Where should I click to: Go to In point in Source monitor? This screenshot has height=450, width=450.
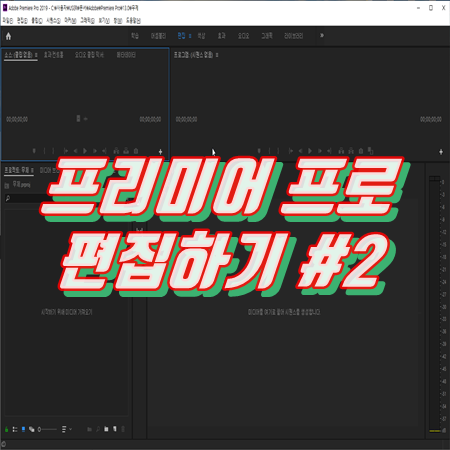pos(66,151)
